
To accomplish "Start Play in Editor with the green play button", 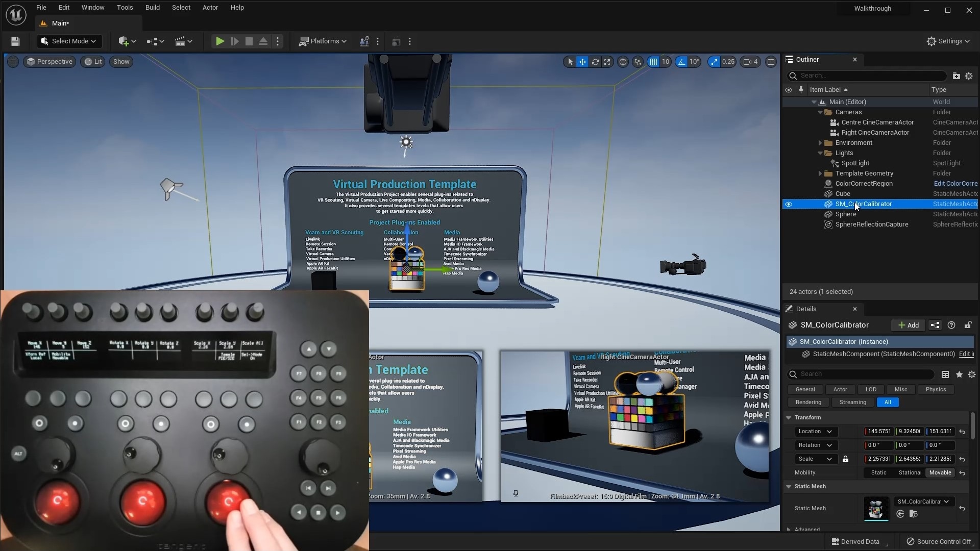I will coord(219,41).
